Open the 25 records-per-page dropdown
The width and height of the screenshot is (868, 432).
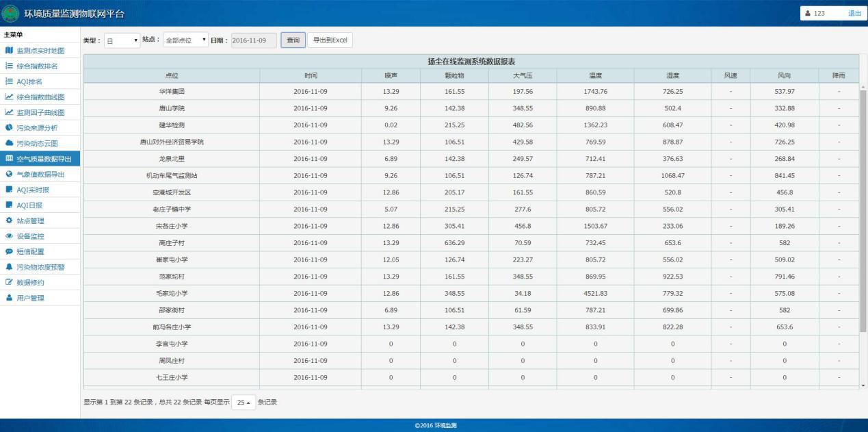click(x=241, y=403)
